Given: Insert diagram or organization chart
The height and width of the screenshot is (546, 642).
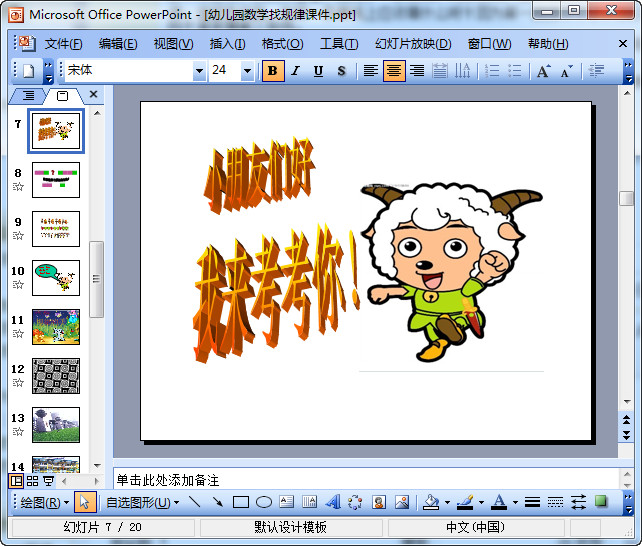Looking at the screenshot, I should [355, 502].
